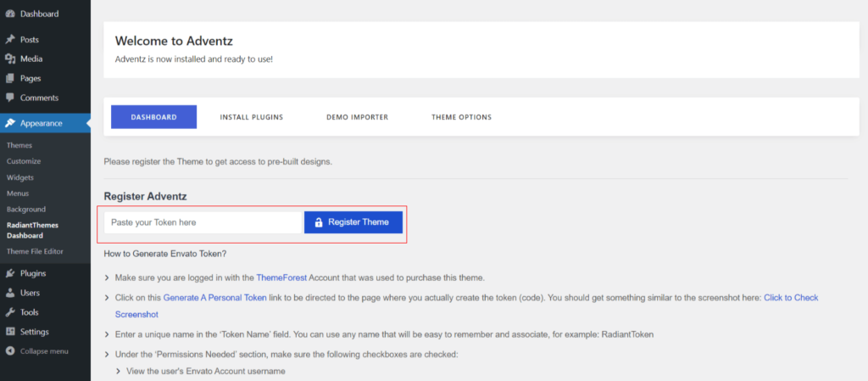Click the Users person icon
This screenshot has width=868, height=381.
(x=10, y=294)
